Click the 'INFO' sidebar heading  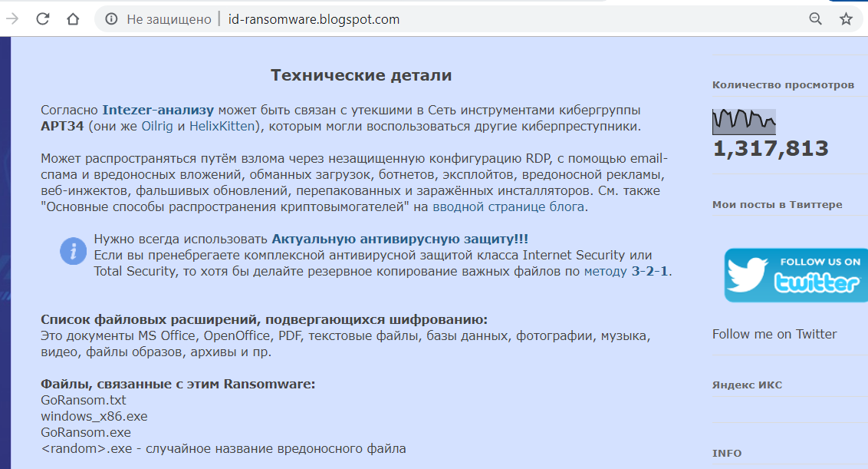tap(727, 454)
